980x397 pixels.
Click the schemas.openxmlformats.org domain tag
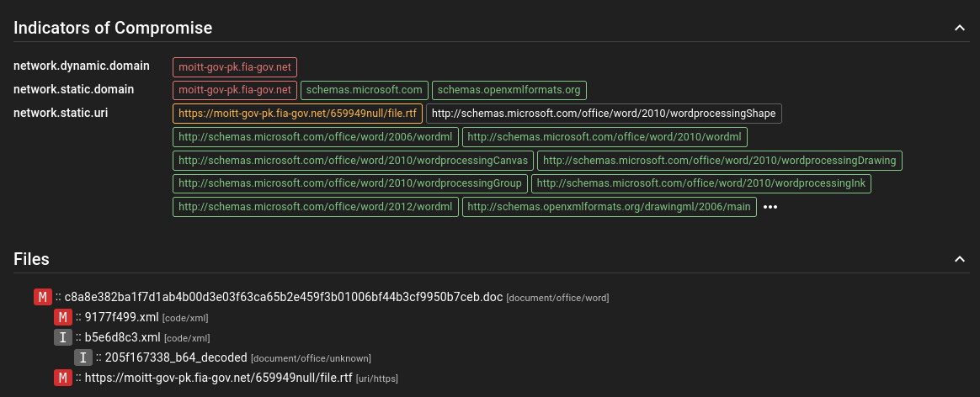pos(509,90)
